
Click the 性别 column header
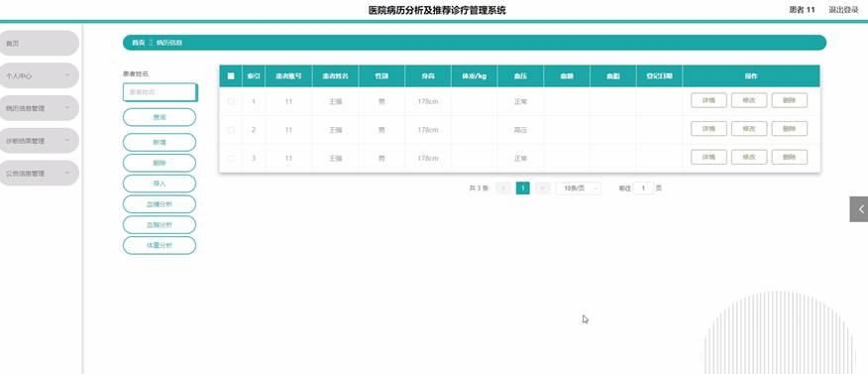[x=381, y=76]
